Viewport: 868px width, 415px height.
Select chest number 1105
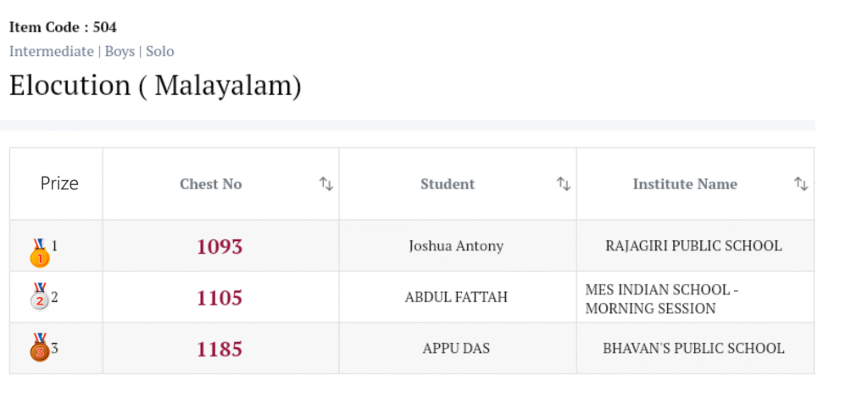click(x=220, y=298)
